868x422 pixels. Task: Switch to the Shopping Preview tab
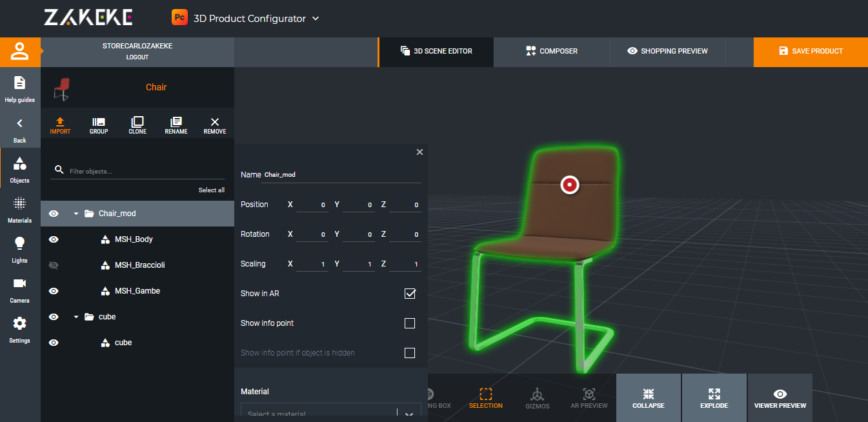click(x=667, y=52)
